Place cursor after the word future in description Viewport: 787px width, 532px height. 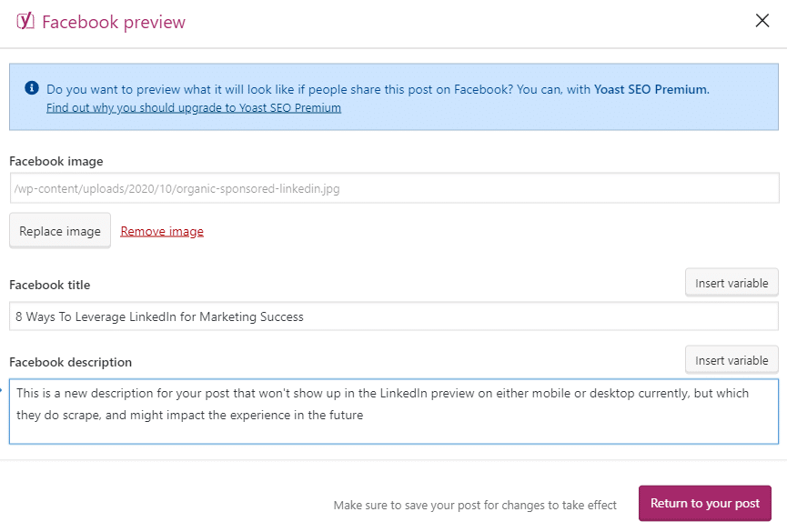[x=364, y=416]
